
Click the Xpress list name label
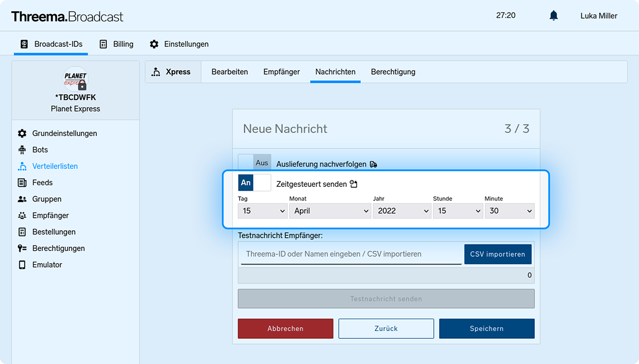[x=178, y=72]
